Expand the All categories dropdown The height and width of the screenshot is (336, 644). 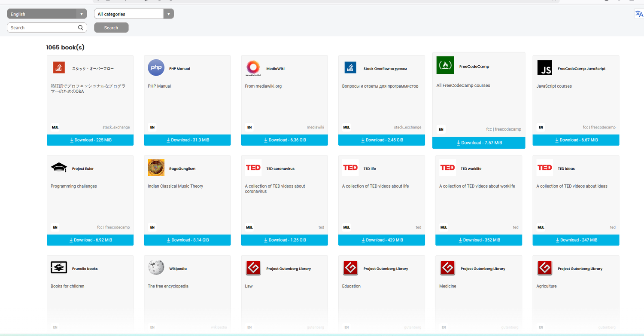pos(134,14)
